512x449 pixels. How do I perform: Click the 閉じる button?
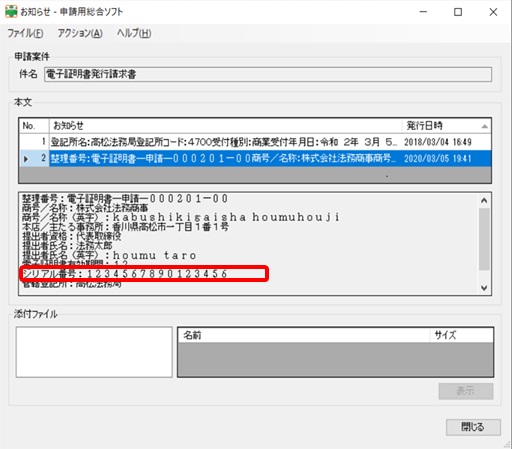click(x=473, y=427)
